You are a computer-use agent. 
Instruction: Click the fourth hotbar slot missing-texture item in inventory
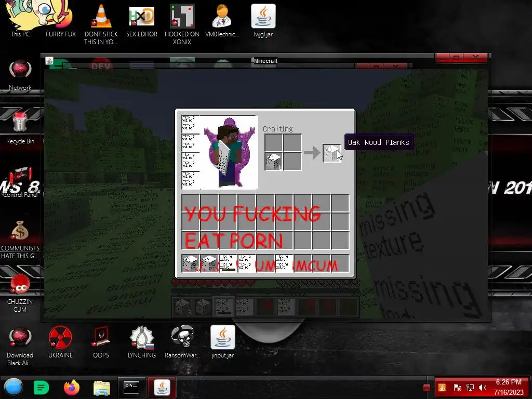click(x=246, y=263)
